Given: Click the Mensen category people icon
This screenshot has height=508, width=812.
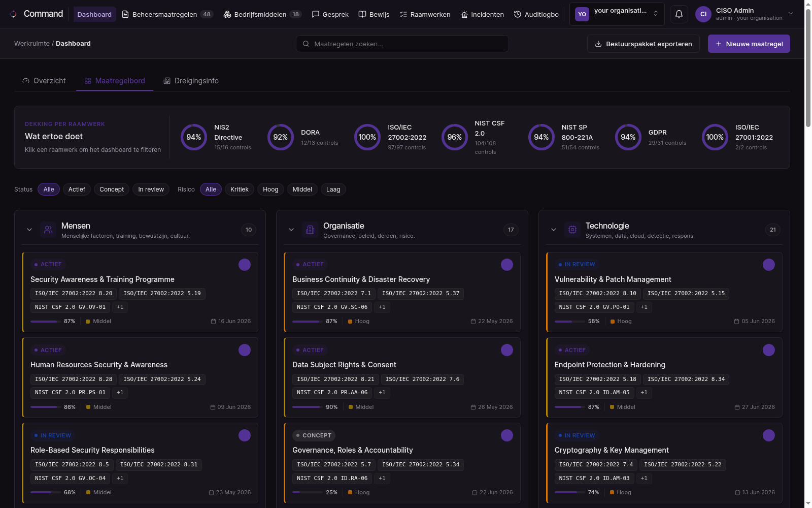Looking at the screenshot, I should tap(48, 230).
